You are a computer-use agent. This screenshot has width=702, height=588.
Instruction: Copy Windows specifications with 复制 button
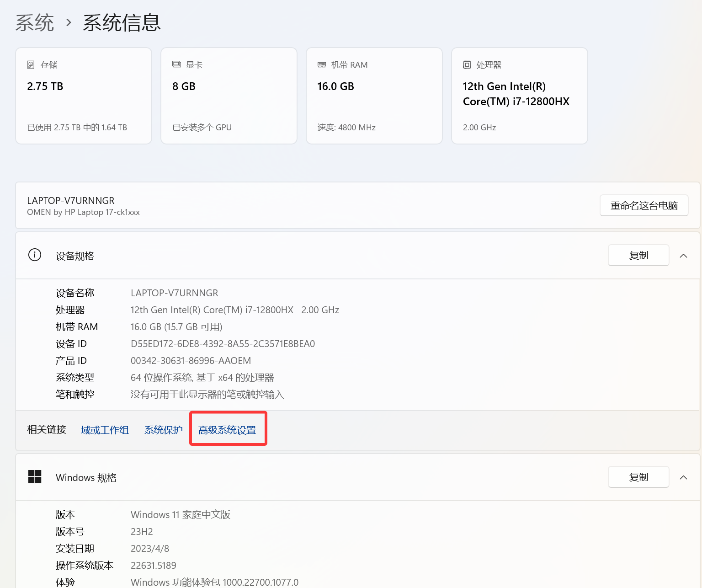(x=638, y=477)
